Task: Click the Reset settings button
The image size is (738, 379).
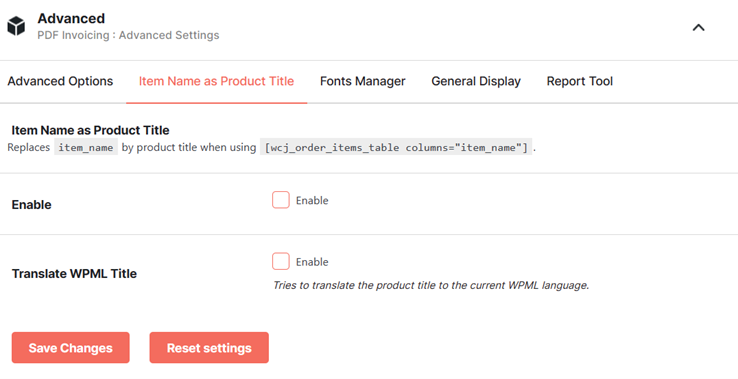Action: pos(209,348)
